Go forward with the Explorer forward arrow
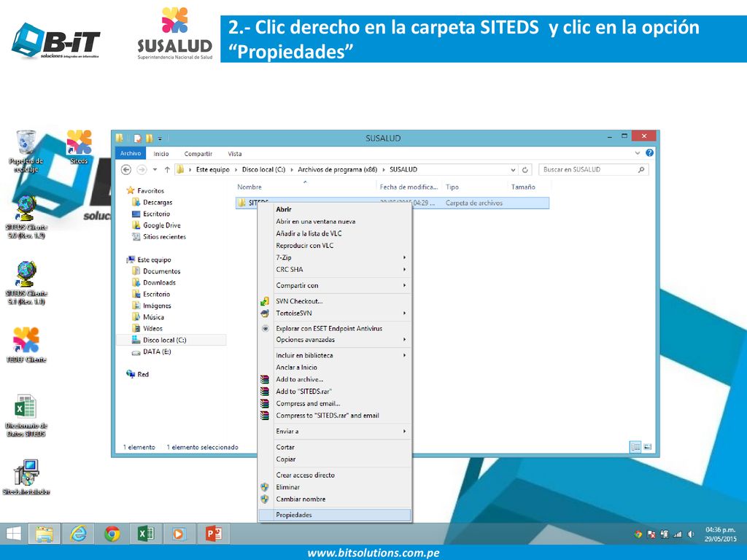 142,169
